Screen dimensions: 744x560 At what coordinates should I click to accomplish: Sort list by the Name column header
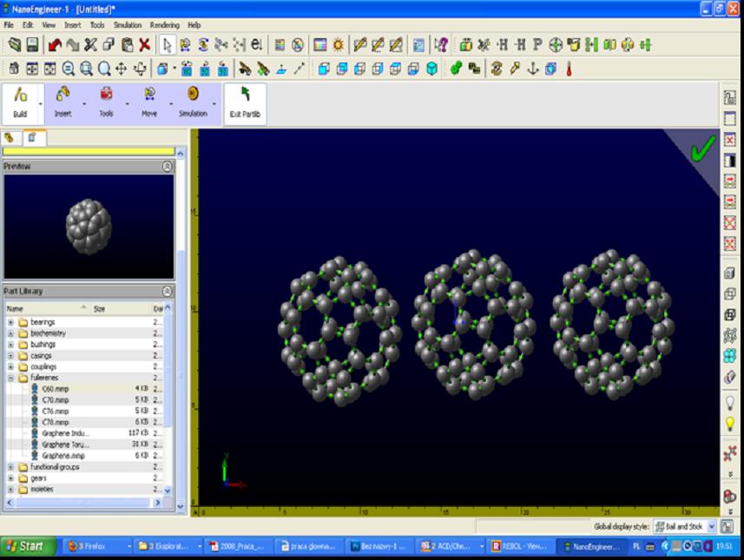pos(48,308)
